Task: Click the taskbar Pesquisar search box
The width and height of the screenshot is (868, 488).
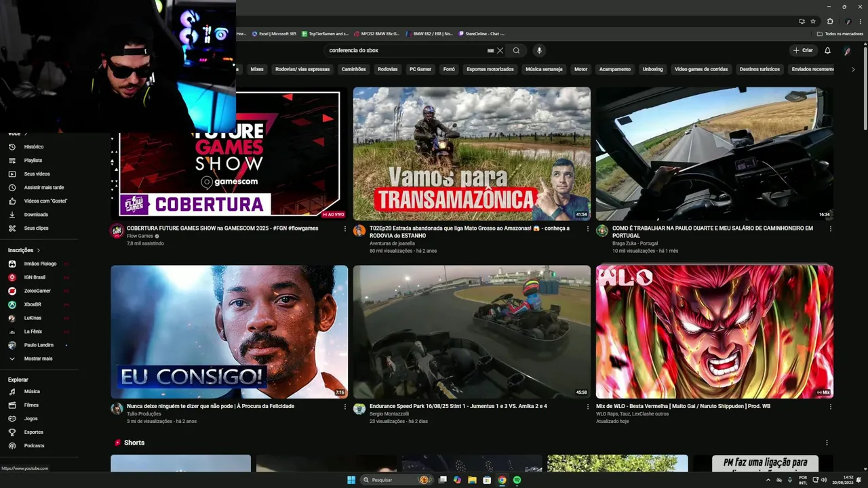Action: [x=396, y=480]
